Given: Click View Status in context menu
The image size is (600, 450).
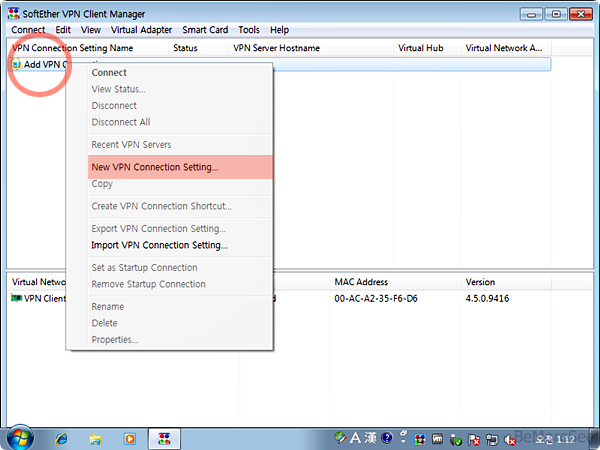Looking at the screenshot, I should (180, 89).
